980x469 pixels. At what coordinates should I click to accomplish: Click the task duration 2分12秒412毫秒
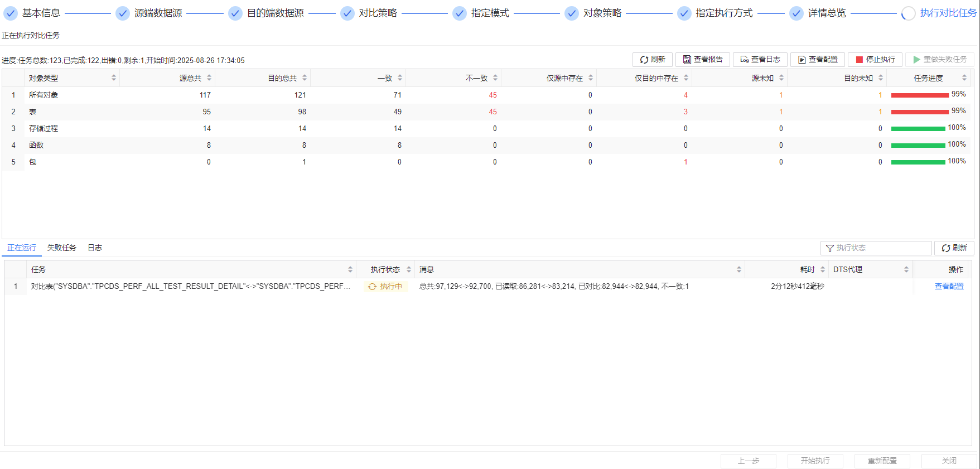click(798, 287)
